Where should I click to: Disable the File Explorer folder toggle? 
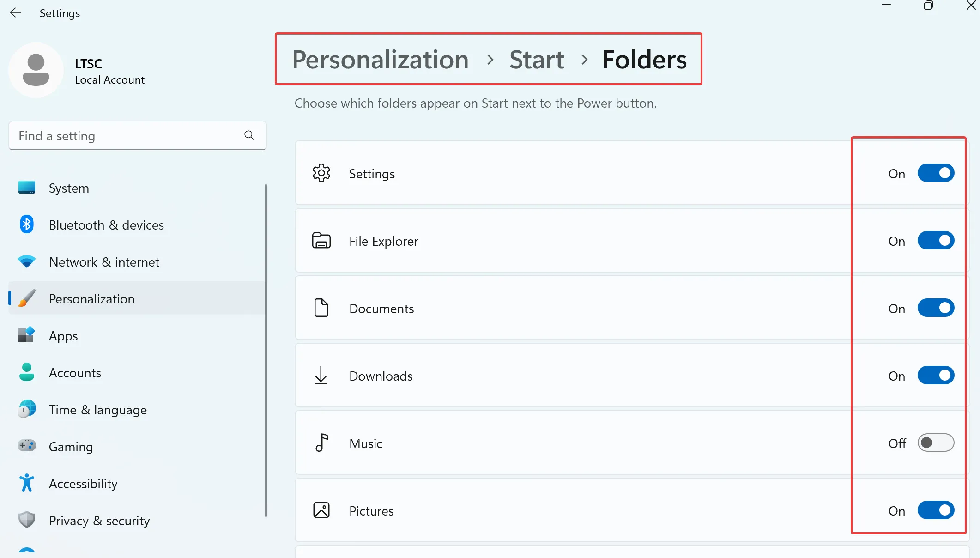(x=936, y=240)
